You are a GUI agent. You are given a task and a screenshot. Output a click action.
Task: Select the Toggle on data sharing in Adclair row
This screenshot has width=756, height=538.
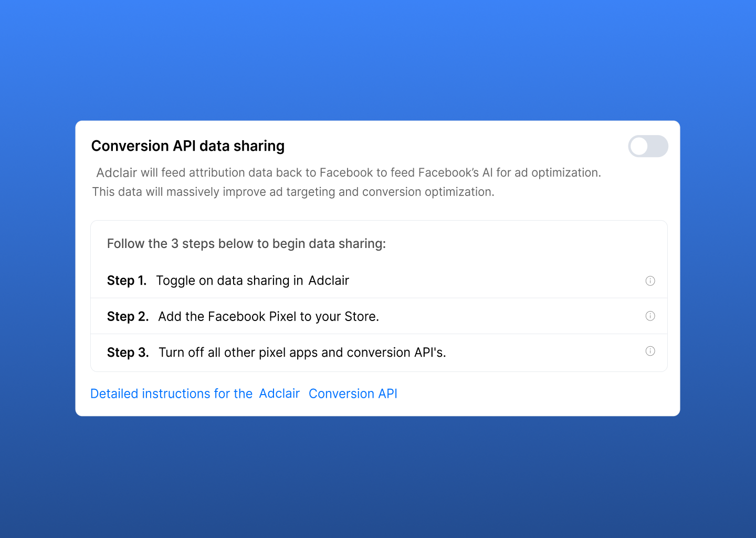(x=379, y=281)
